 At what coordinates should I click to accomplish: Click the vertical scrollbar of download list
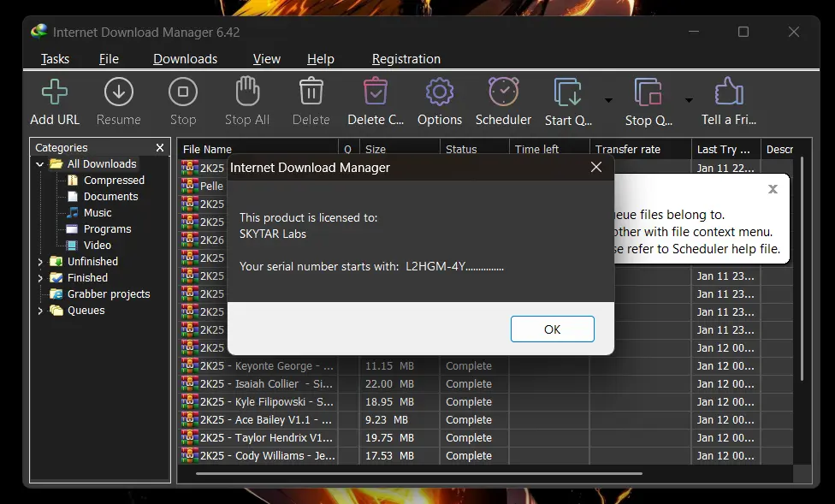pos(802,269)
